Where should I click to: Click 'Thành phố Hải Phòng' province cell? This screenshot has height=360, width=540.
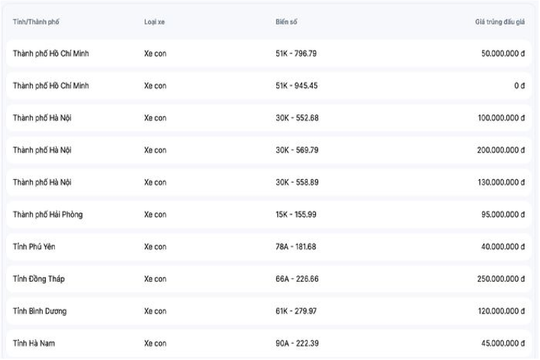point(48,215)
